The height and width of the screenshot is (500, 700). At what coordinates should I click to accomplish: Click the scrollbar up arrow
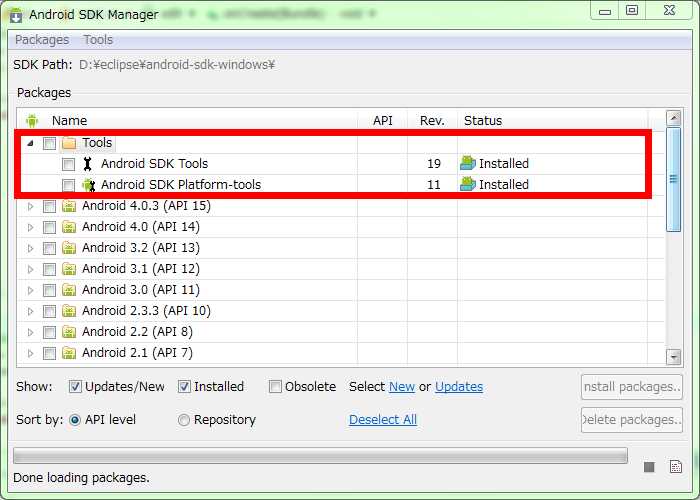click(673, 118)
